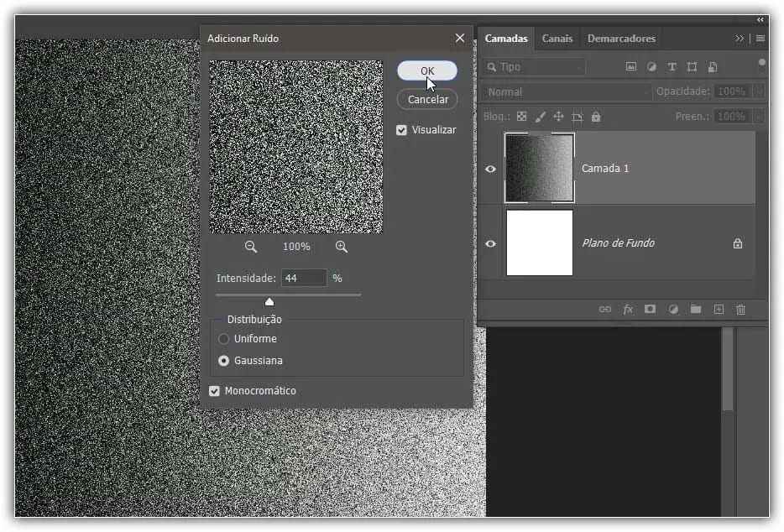Hide the Plano de Fundo layer
This screenshot has height=532, width=784.
[490, 243]
